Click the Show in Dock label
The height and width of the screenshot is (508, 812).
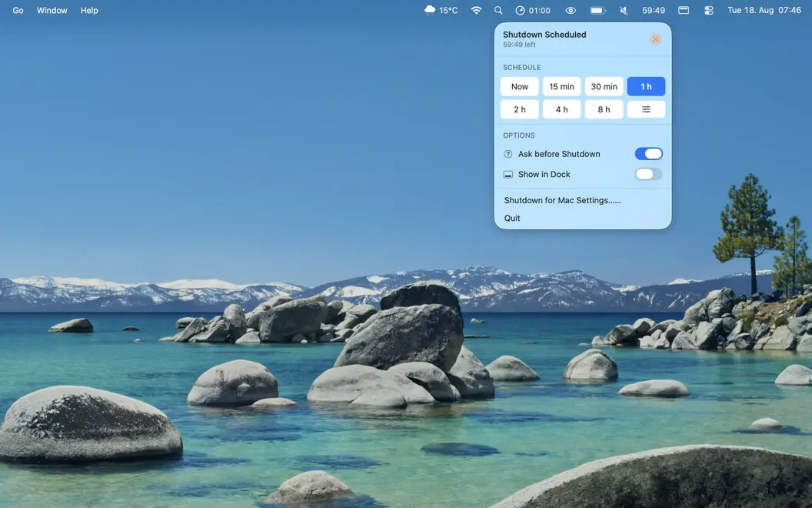[x=544, y=174]
